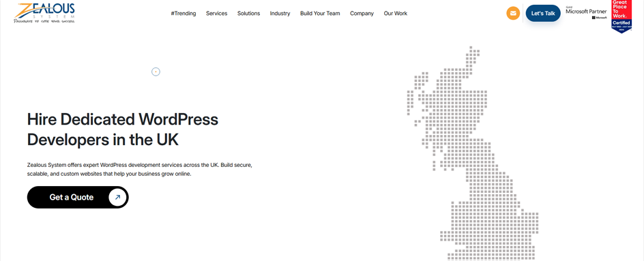Open the Industry menu
Image resolution: width=644 pixels, height=261 pixels.
pyautogui.click(x=280, y=14)
